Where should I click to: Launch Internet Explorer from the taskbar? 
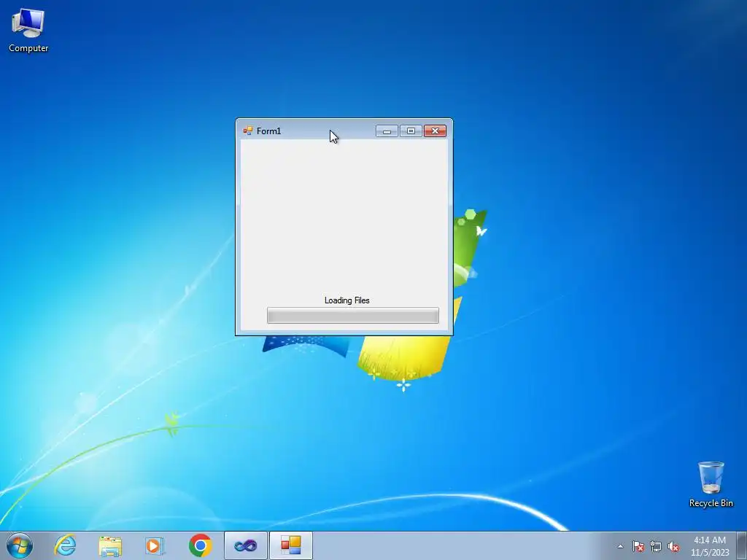pos(65,545)
